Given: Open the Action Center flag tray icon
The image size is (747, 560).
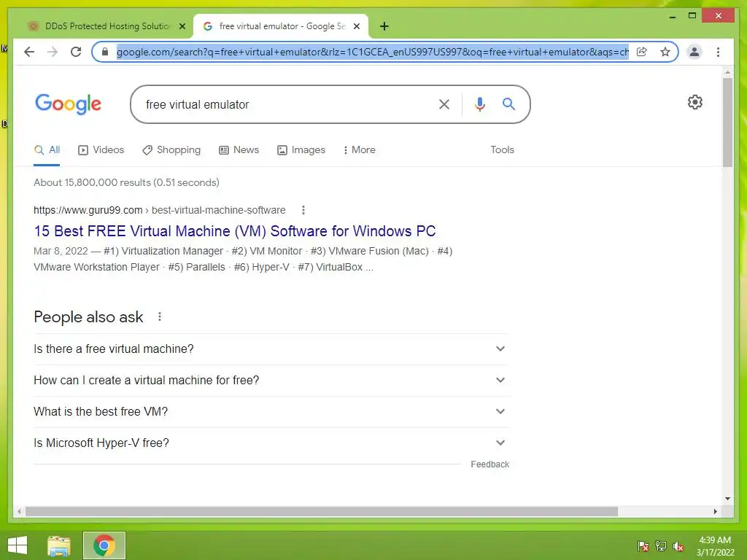Looking at the screenshot, I should coord(643,546).
